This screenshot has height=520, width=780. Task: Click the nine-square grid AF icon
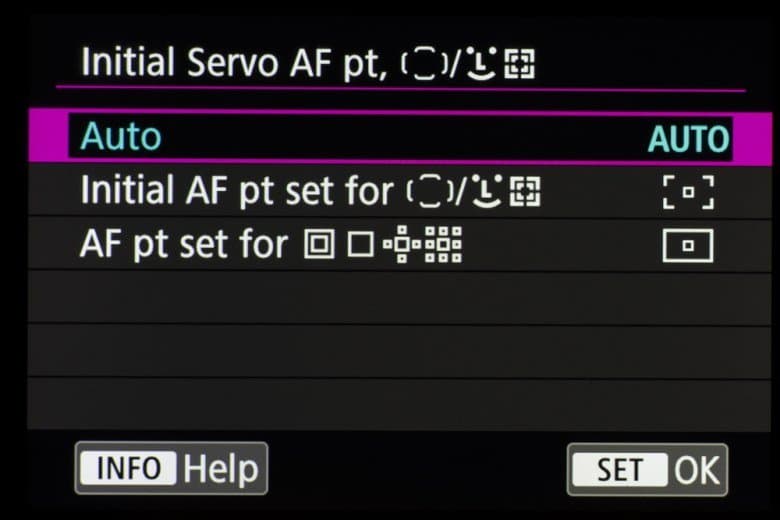(x=445, y=245)
